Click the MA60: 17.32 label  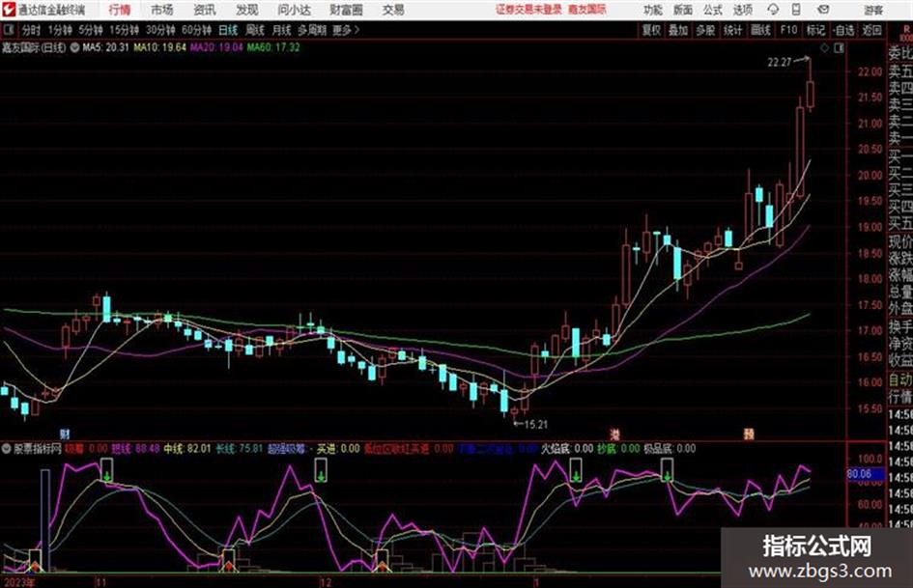click(273, 47)
